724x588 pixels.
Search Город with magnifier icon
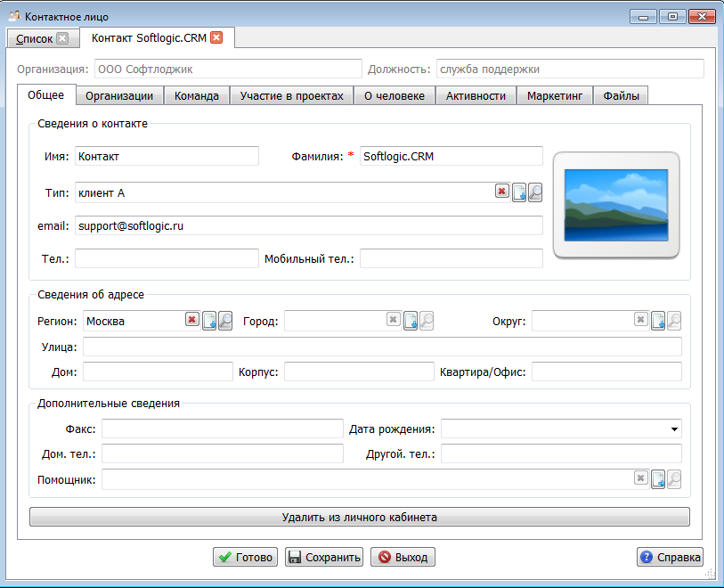[427, 321]
